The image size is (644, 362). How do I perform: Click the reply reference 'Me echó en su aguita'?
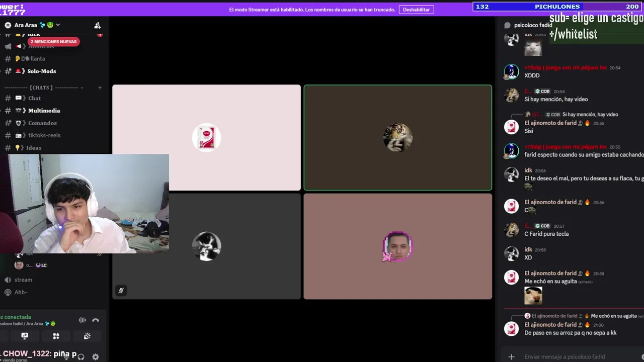click(614, 316)
